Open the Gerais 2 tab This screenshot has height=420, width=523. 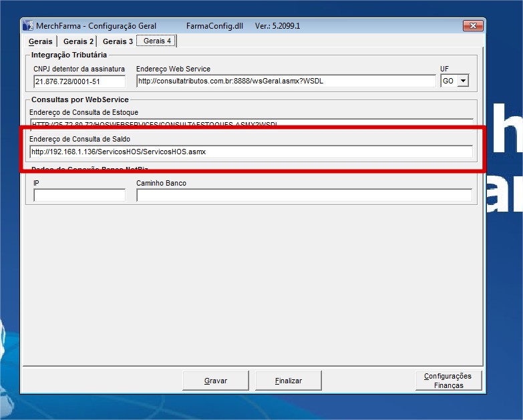(x=78, y=41)
